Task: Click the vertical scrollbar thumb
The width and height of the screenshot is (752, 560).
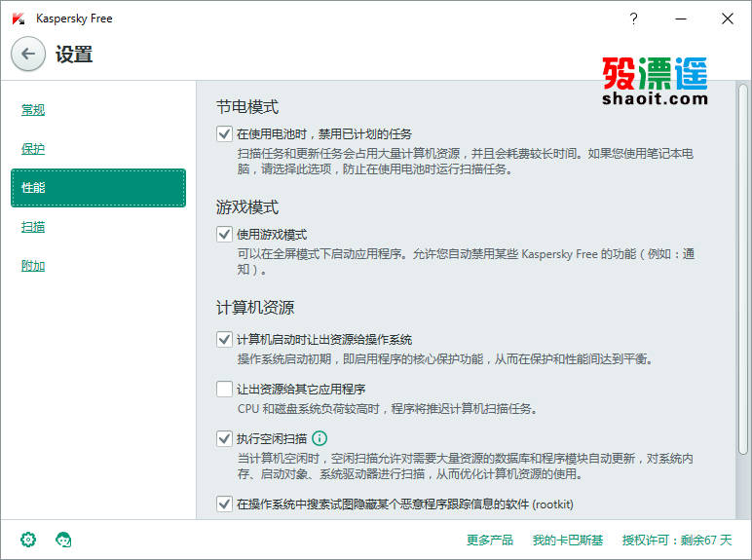Action: tap(743, 270)
